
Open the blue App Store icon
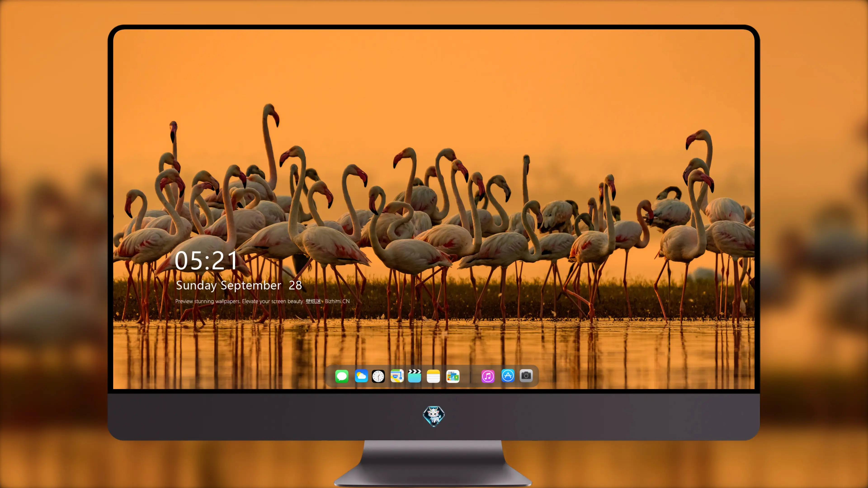pos(508,375)
